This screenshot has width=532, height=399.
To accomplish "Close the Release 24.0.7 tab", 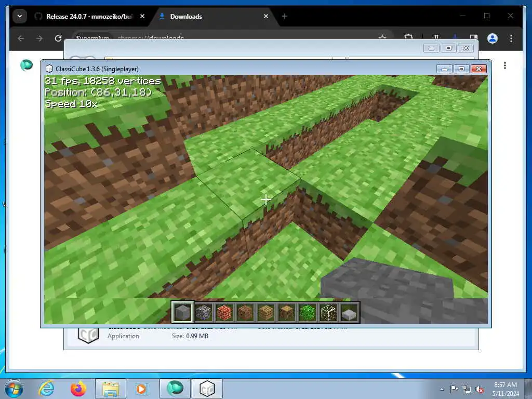I will [142, 16].
